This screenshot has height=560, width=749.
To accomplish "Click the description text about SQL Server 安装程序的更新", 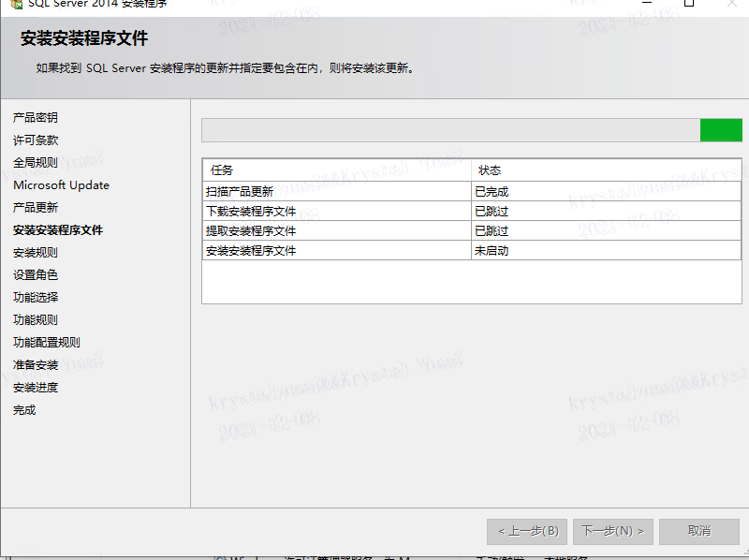I will point(226,68).
